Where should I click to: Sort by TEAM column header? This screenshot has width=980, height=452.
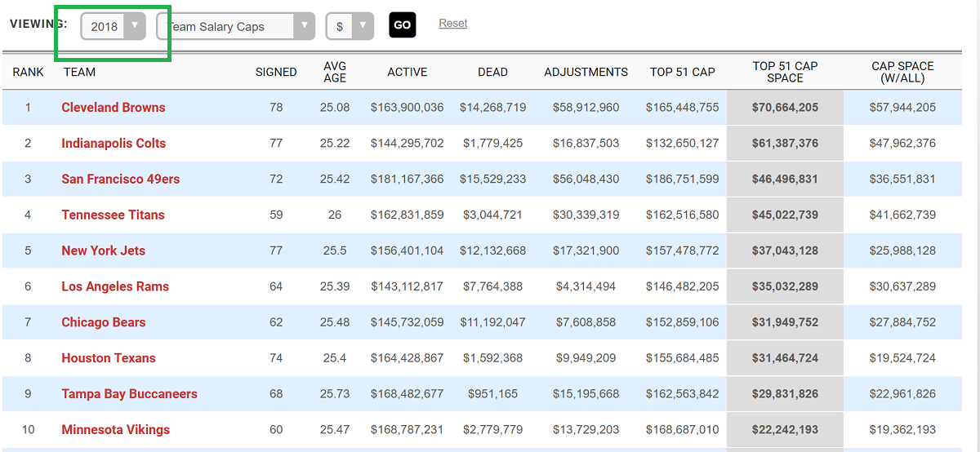(80, 72)
